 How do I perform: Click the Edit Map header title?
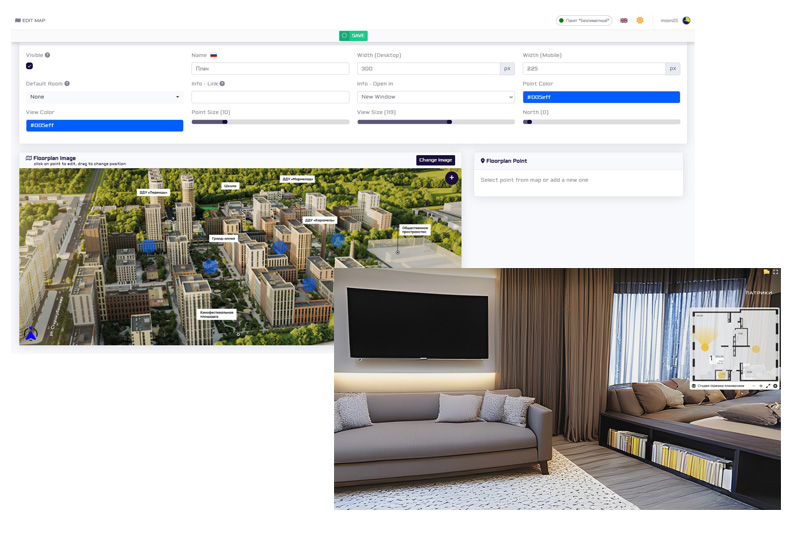coord(30,20)
